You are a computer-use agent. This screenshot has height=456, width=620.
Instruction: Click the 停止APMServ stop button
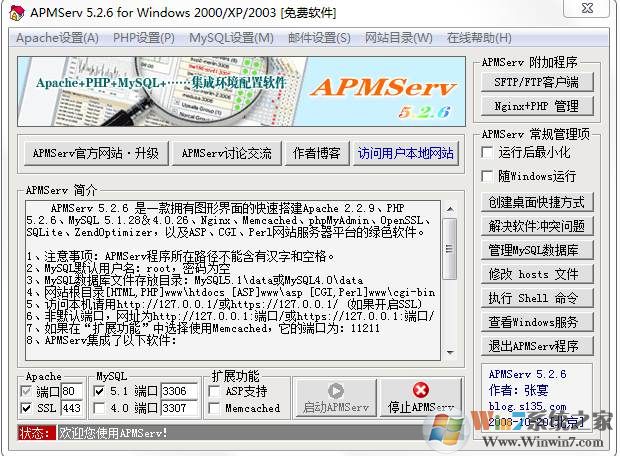click(421, 399)
